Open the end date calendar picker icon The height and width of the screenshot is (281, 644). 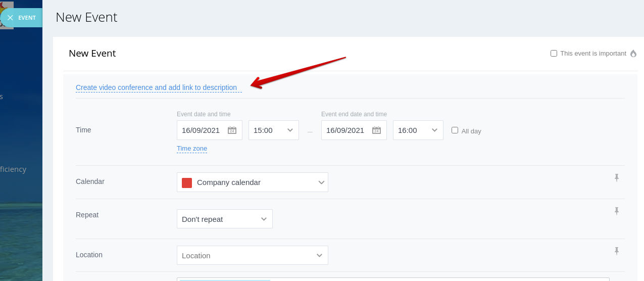coord(376,130)
